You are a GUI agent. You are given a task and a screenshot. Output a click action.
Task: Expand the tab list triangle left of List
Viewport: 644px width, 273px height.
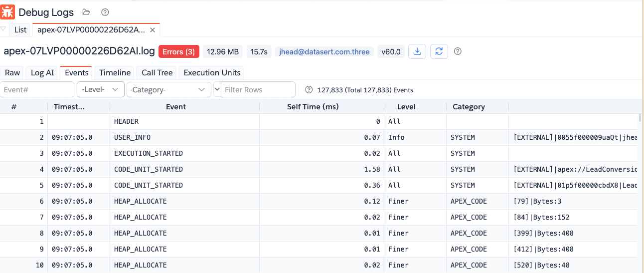[3, 29]
